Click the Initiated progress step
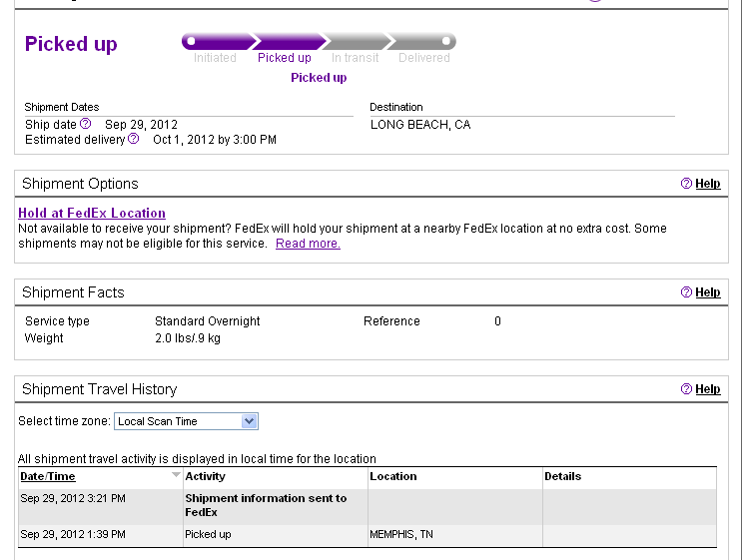The height and width of the screenshot is (560, 751). click(x=215, y=58)
